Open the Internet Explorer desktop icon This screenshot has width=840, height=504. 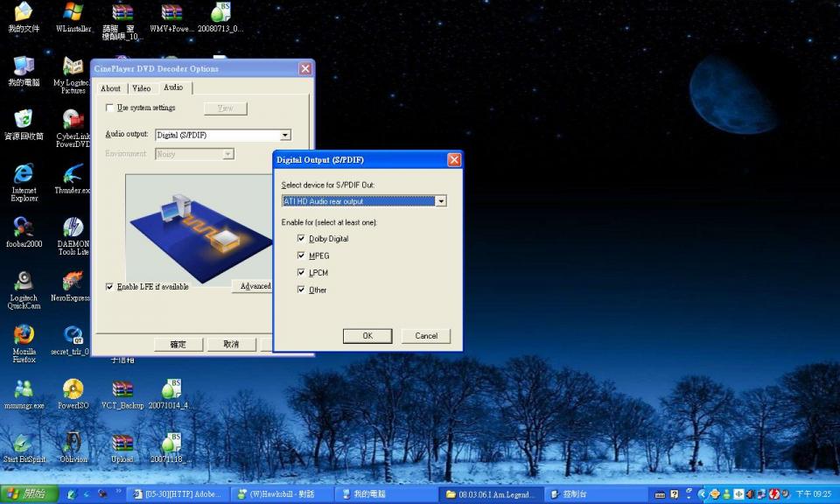24,174
